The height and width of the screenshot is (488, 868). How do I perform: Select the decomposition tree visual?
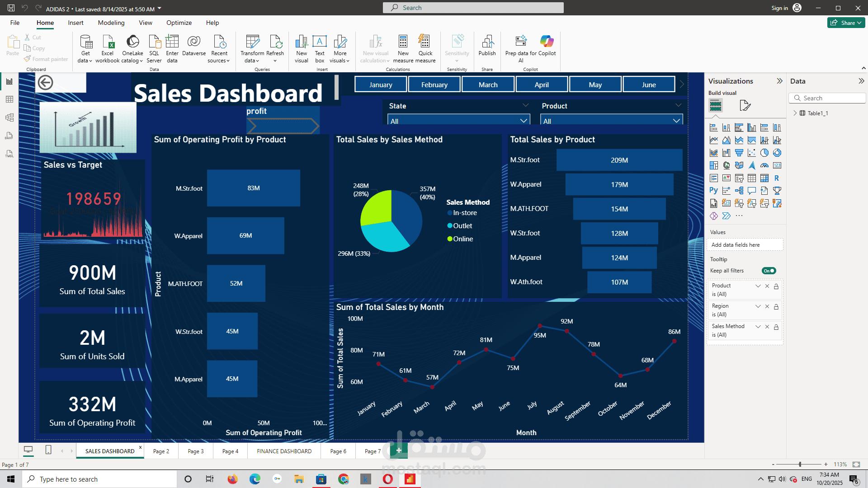tap(739, 191)
